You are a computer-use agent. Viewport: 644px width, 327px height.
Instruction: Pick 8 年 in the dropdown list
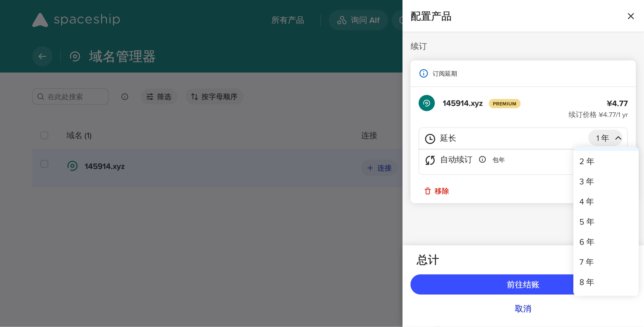587,282
